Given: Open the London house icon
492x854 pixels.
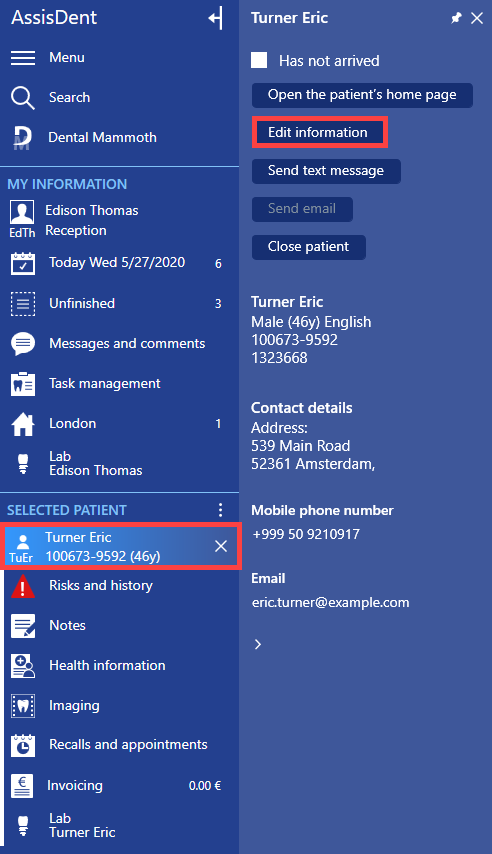Looking at the screenshot, I should click(x=23, y=424).
